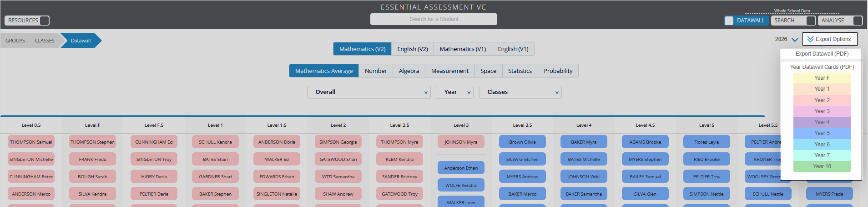Open SILVA Glen student card
The height and width of the screenshot is (207, 868).
(x=646, y=194)
